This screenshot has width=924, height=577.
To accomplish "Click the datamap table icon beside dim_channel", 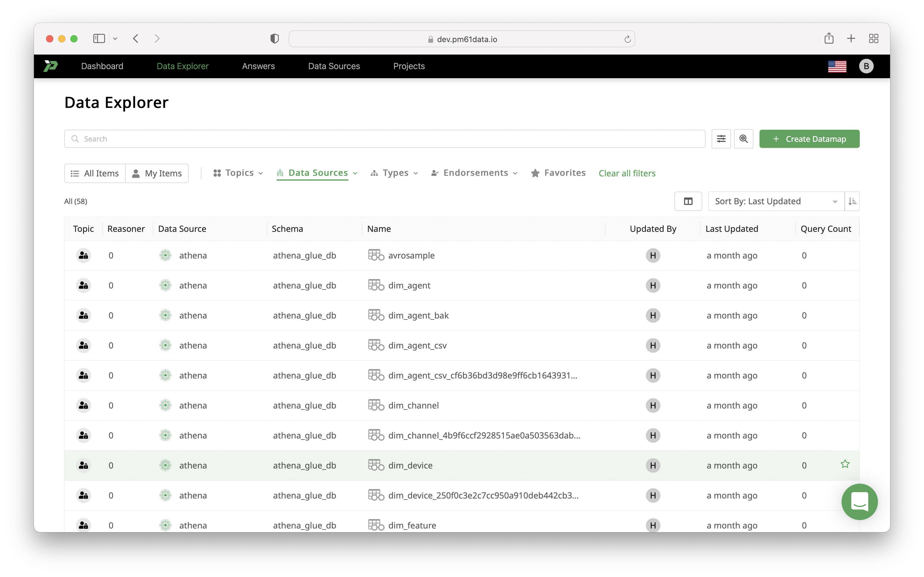I will (x=376, y=405).
